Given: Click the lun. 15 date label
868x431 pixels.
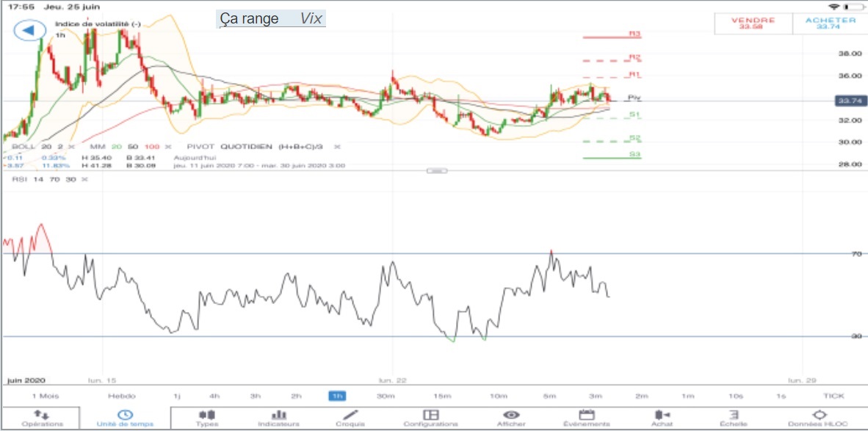Looking at the screenshot, I should (102, 380).
